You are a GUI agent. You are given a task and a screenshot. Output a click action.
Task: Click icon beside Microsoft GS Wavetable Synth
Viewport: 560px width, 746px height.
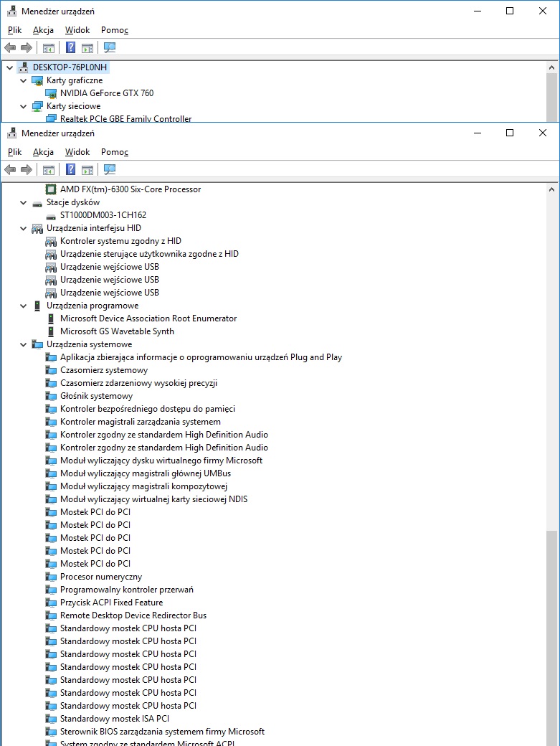pyautogui.click(x=51, y=331)
